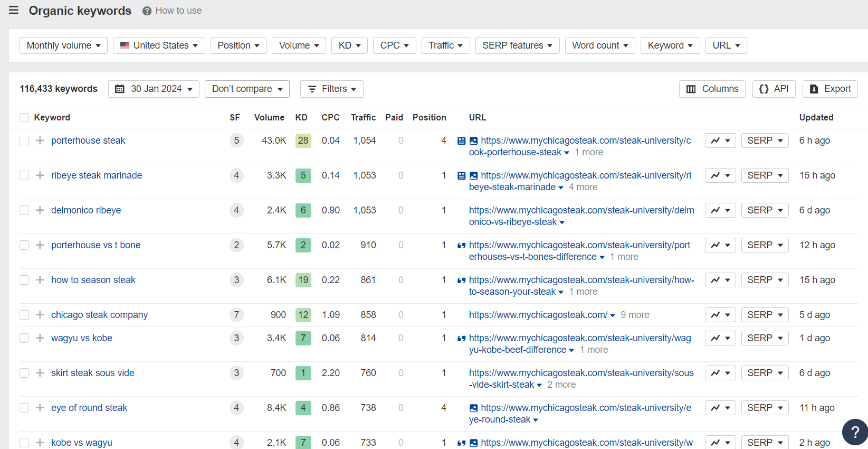The width and height of the screenshot is (868, 449).
Task: Add chicago steak company with plus icon
Action: pyautogui.click(x=40, y=315)
